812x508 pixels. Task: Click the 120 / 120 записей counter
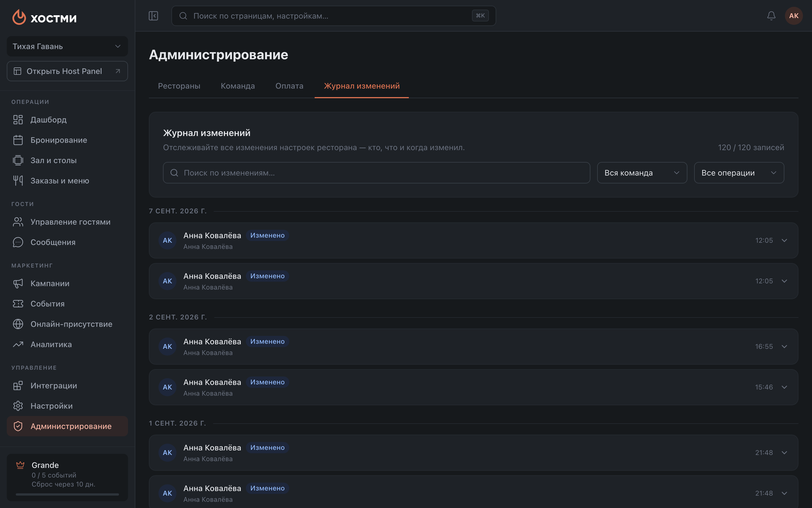click(751, 148)
